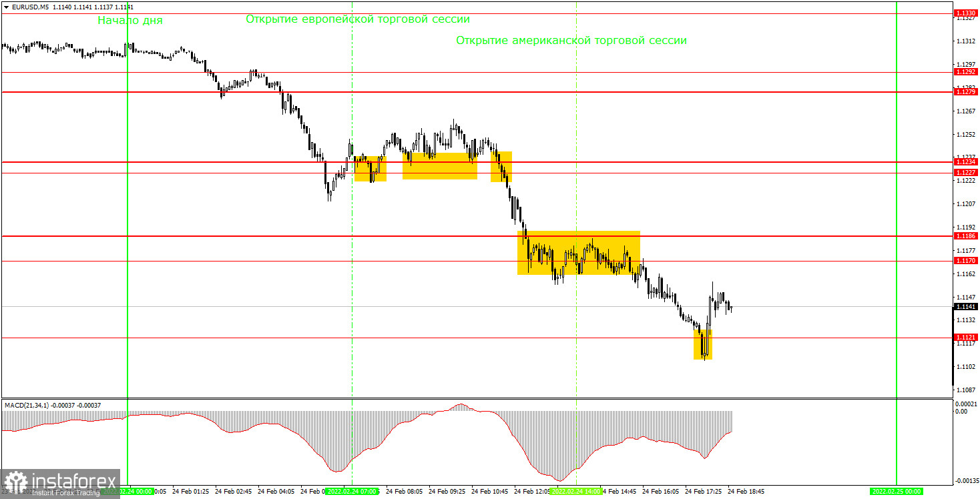Click the 24 Feb 17:25 time axis label
Image resolution: width=980 pixels, height=499 pixels.
click(x=703, y=491)
